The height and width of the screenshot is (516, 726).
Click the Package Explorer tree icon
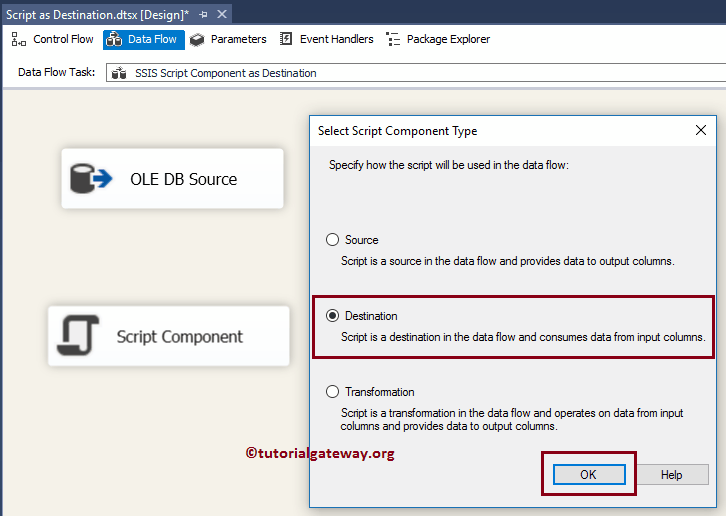click(393, 39)
